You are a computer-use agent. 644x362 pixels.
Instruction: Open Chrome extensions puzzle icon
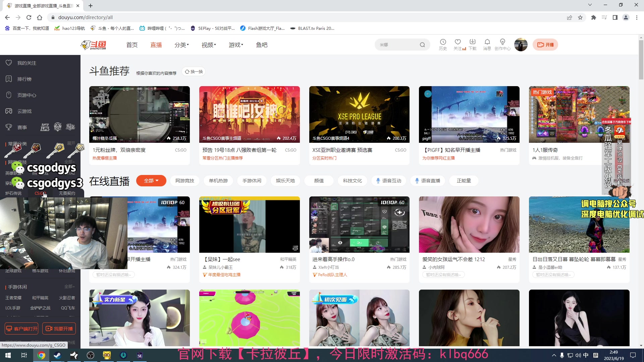(x=594, y=17)
